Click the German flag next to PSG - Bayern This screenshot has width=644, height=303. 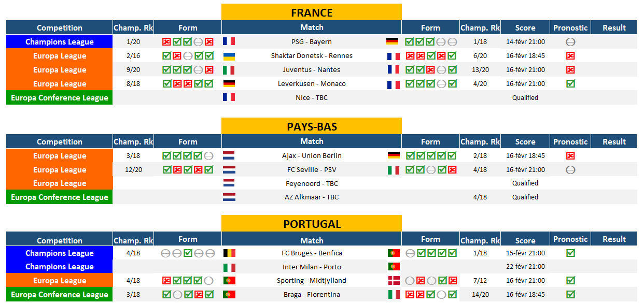pos(392,41)
